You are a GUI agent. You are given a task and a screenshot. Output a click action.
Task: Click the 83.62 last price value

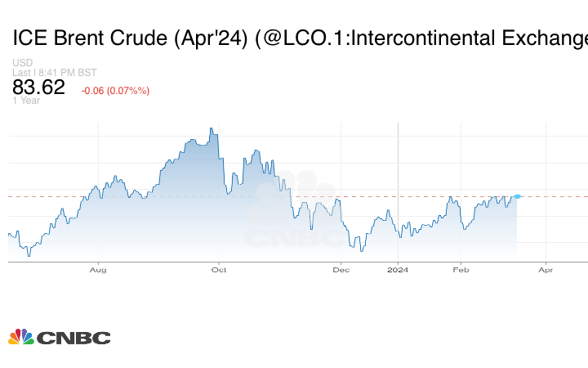38,88
